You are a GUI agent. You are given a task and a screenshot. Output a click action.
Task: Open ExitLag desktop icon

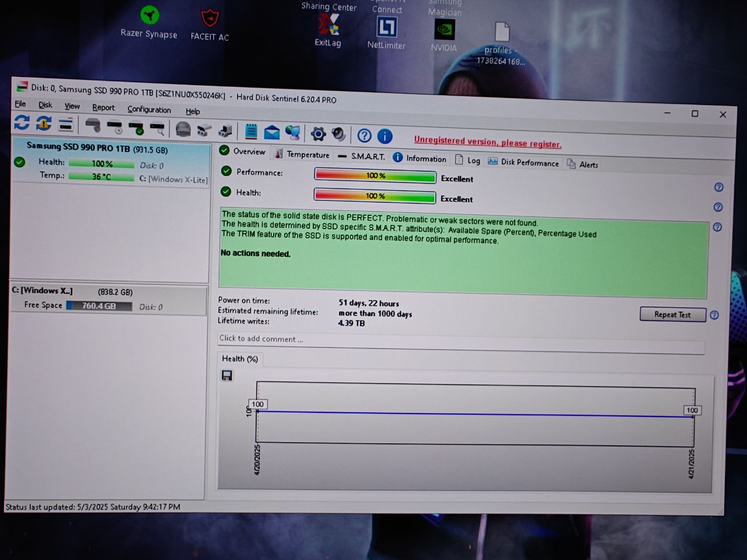click(x=328, y=30)
